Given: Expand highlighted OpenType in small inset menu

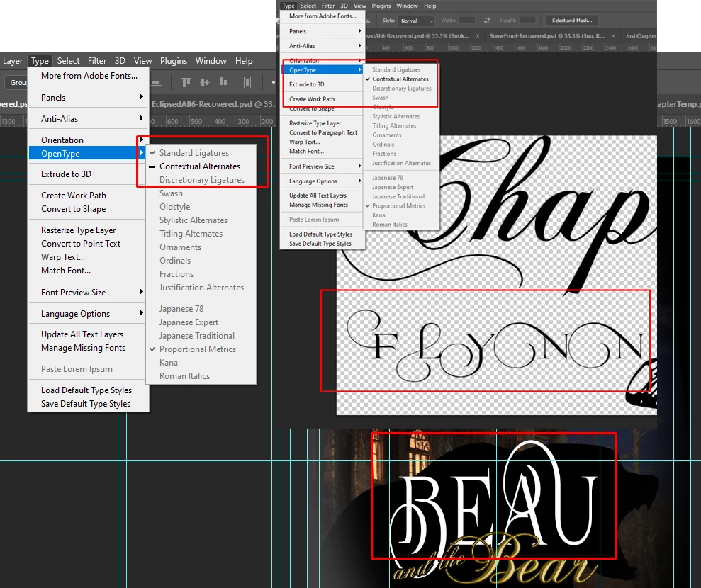Looking at the screenshot, I should pos(359,69).
